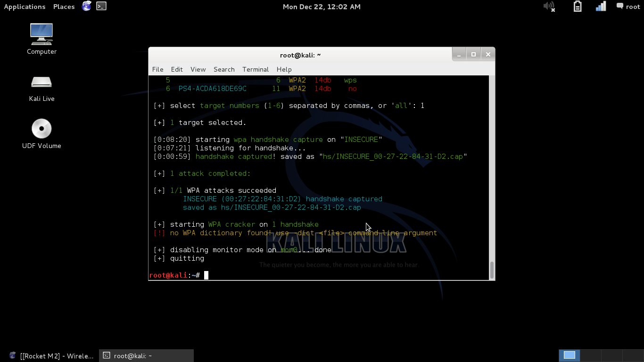Click "1 attack completed:" line
This screenshot has height=362, width=644.
[210, 173]
